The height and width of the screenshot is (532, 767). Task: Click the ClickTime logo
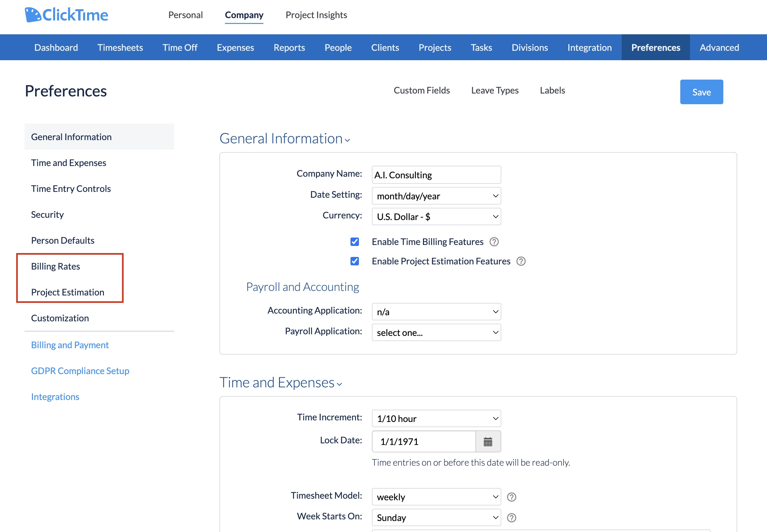[x=66, y=14]
